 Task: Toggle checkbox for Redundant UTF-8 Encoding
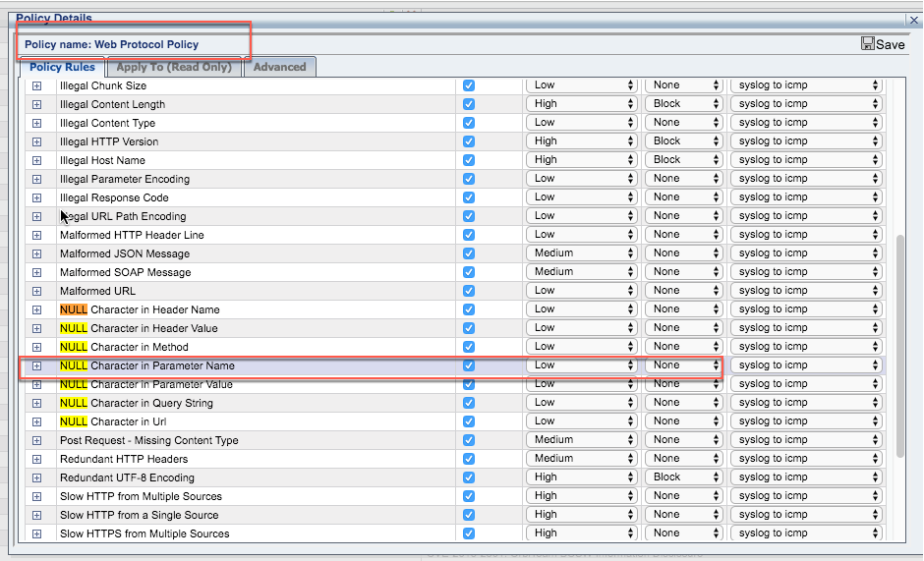tap(469, 477)
